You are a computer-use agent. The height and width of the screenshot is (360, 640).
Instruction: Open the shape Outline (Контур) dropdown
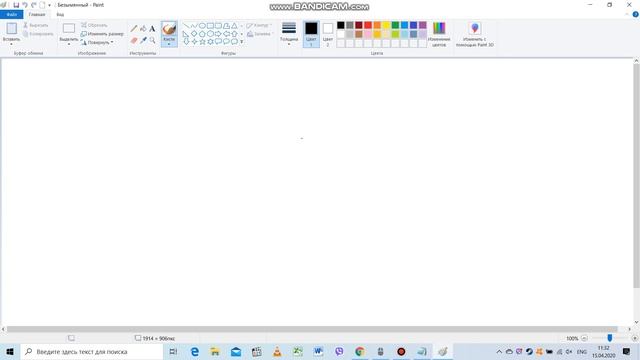coord(259,25)
